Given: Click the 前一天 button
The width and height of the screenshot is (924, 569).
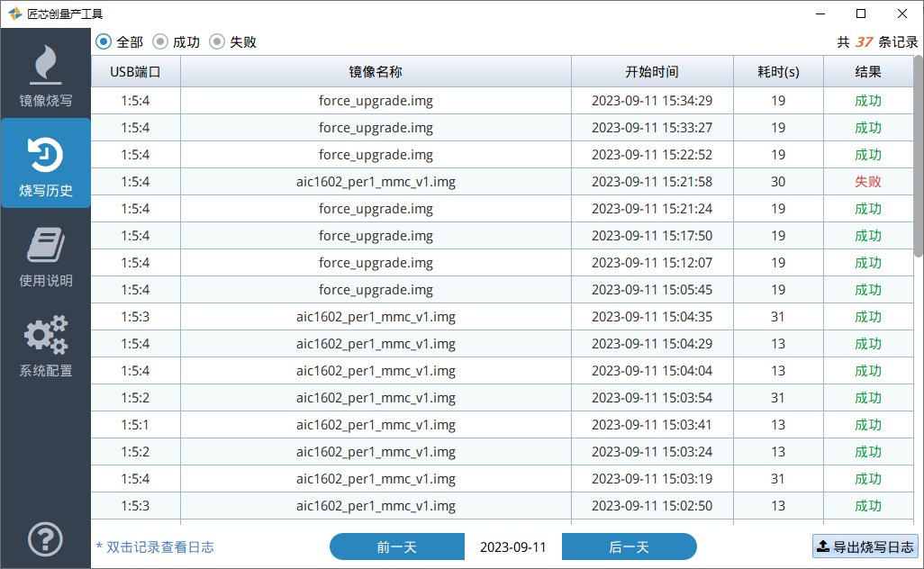Looking at the screenshot, I should coord(397,546).
